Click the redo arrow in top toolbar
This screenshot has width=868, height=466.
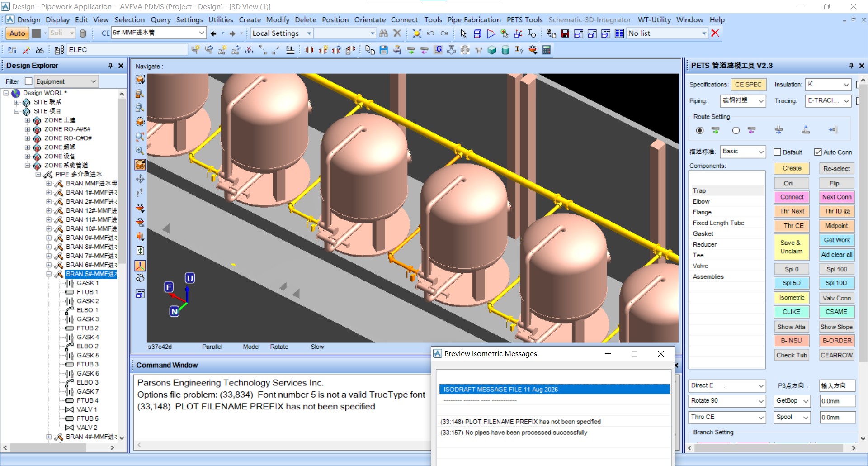[x=444, y=33]
